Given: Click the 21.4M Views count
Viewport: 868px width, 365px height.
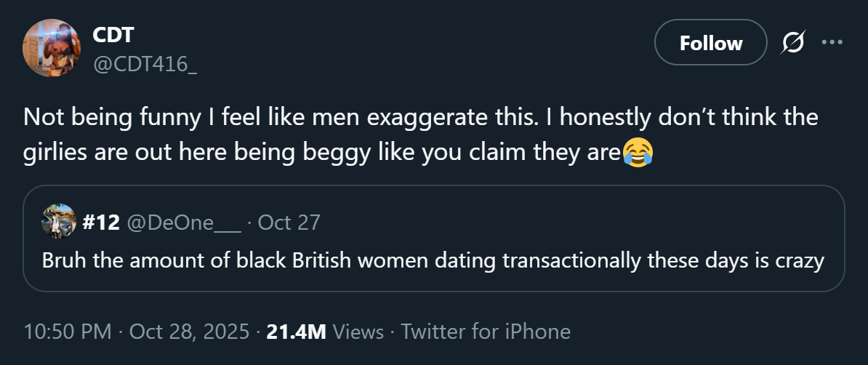Looking at the screenshot, I should [325, 332].
